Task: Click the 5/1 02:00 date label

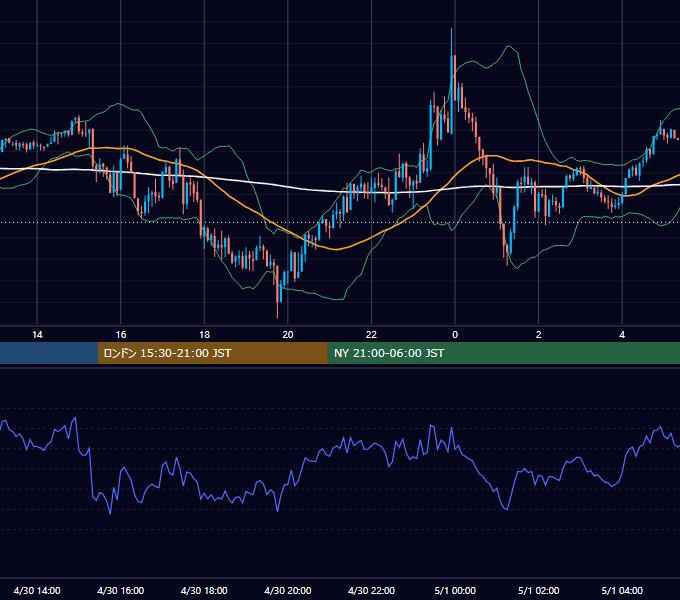Action: [539, 590]
